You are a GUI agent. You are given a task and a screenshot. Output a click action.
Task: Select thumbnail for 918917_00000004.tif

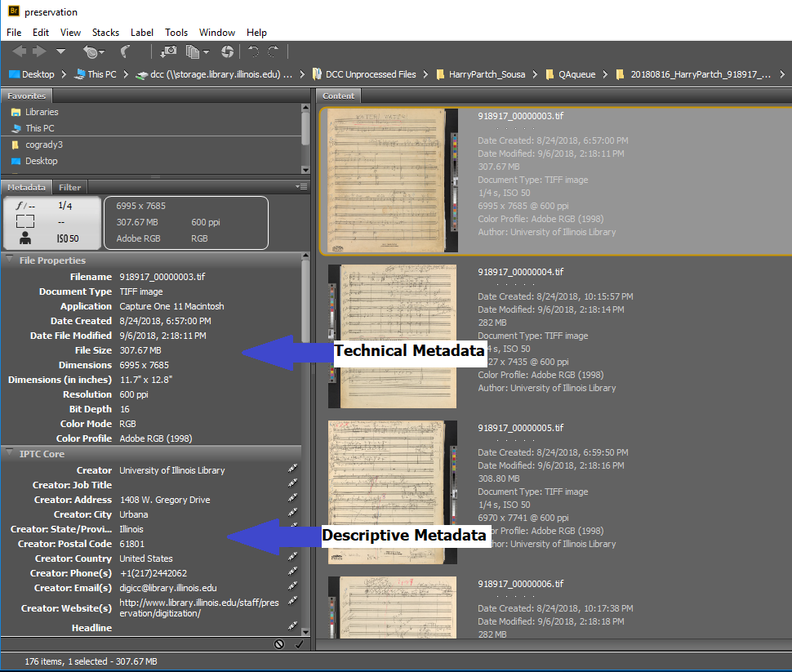pos(392,336)
